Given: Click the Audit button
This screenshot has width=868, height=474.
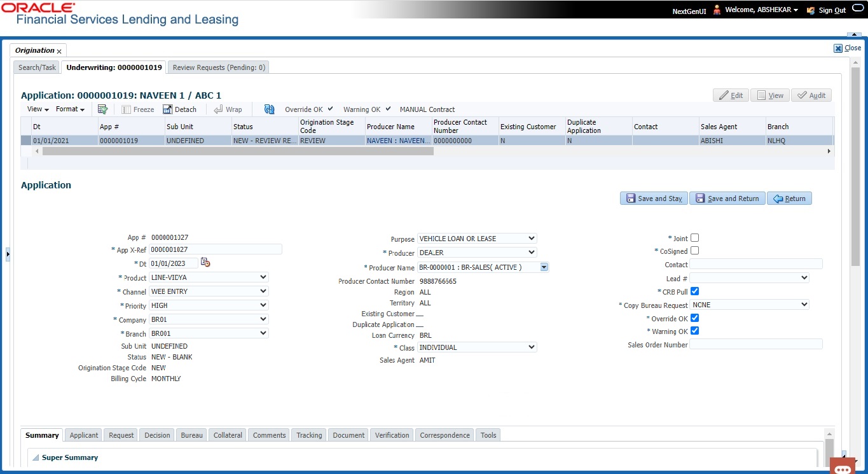Looking at the screenshot, I should point(811,95).
